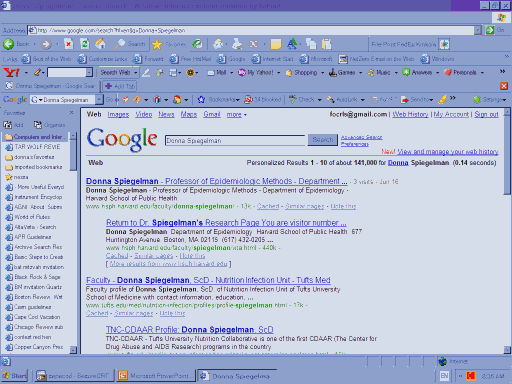Close the tab with orange X button
The height and width of the screenshot is (384, 512).
[504, 86]
